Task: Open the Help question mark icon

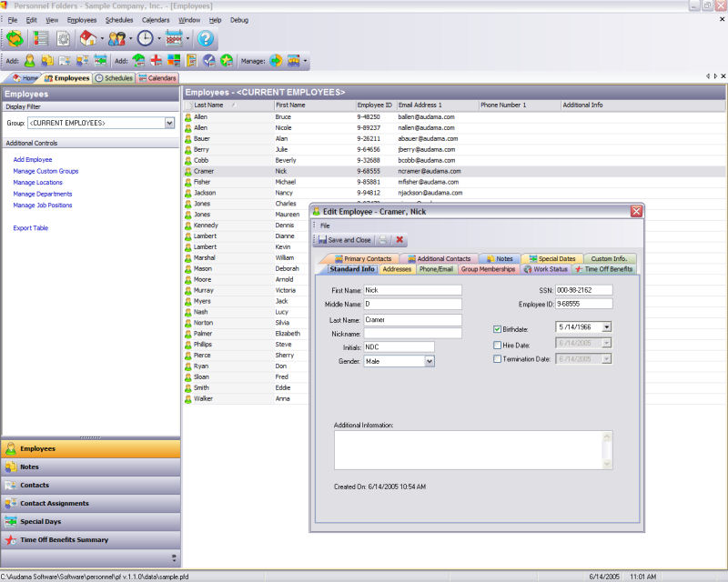Action: [206, 38]
